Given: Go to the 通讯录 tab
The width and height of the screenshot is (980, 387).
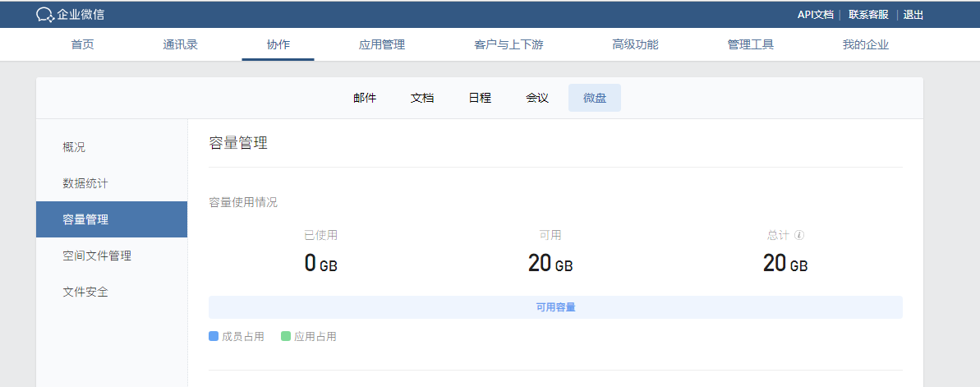Looking at the screenshot, I should (x=180, y=44).
